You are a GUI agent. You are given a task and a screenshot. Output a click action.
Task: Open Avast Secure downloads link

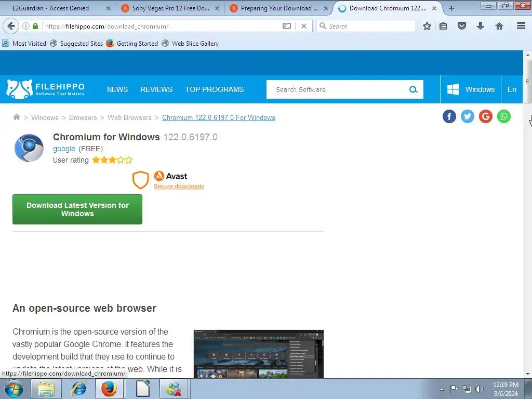(x=179, y=186)
